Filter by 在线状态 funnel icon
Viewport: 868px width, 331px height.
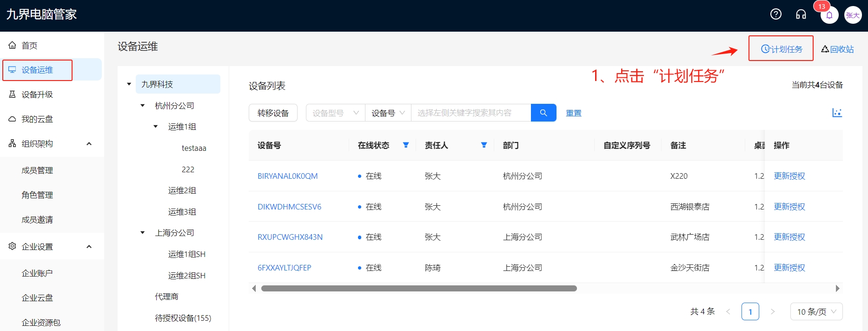point(406,145)
